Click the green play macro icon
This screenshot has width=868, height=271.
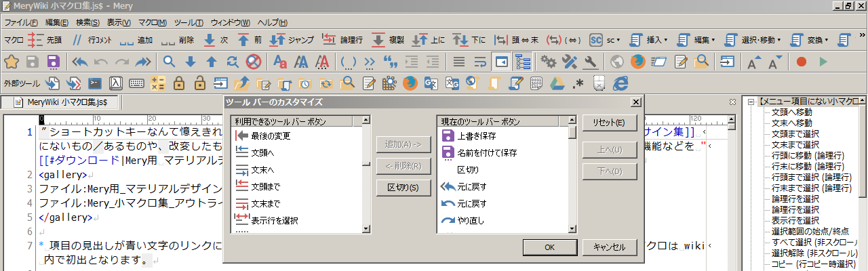click(x=823, y=62)
